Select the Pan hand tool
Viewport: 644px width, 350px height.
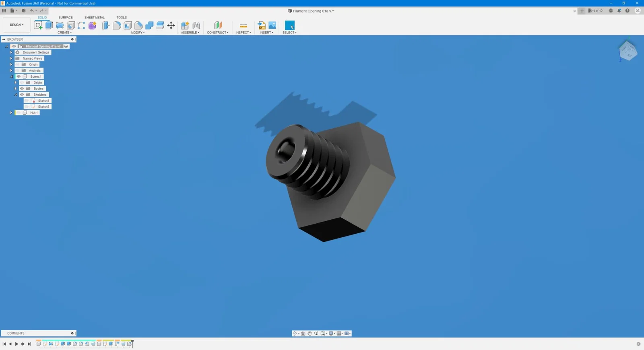[310, 334]
